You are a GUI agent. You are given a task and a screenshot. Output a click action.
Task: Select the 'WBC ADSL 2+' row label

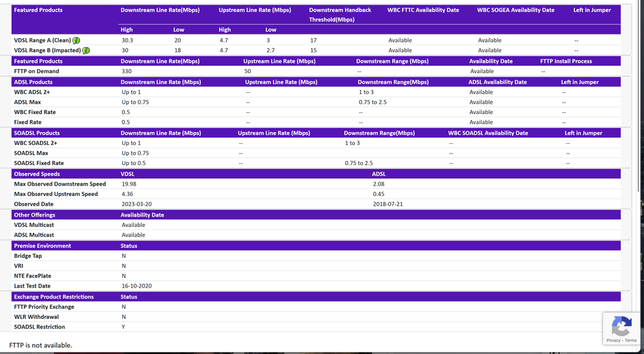coord(32,92)
